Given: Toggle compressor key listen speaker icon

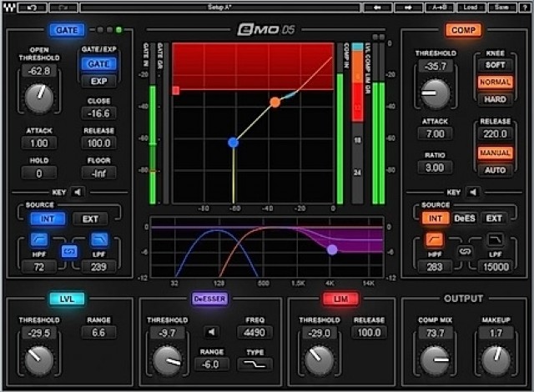Looking at the screenshot, I should point(473,193).
